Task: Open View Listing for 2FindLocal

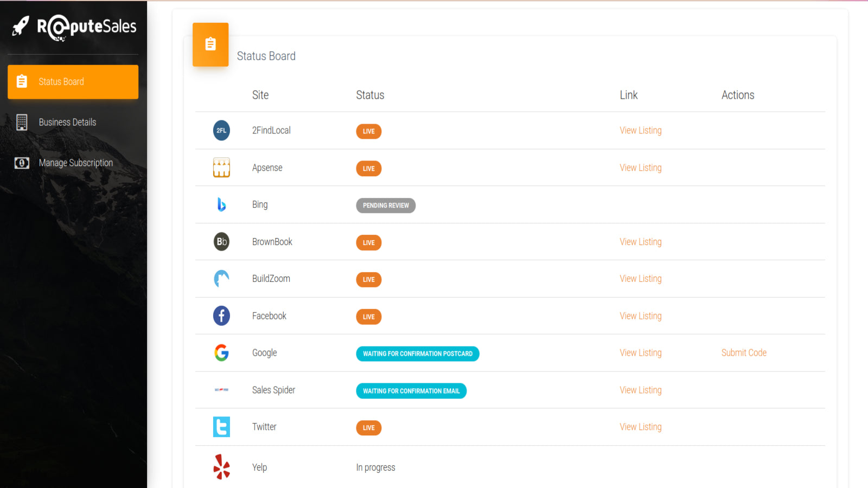Action: (x=641, y=131)
